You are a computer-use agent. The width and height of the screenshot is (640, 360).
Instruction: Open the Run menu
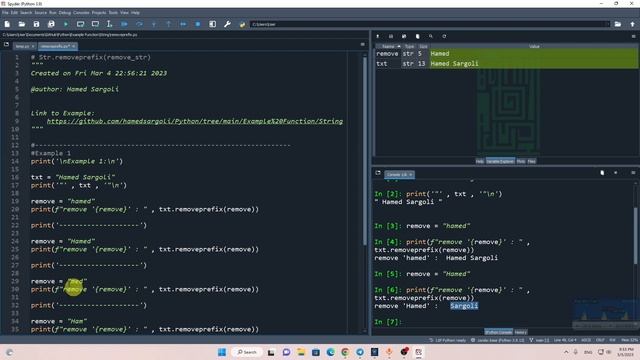[53, 13]
